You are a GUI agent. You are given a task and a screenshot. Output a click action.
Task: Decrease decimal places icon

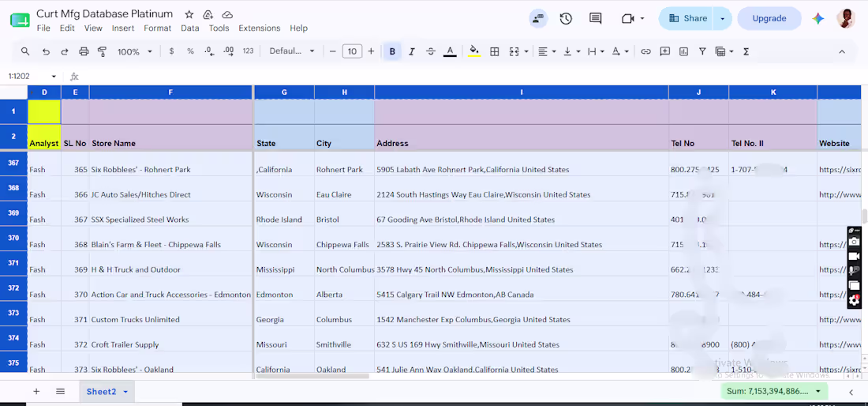point(209,51)
